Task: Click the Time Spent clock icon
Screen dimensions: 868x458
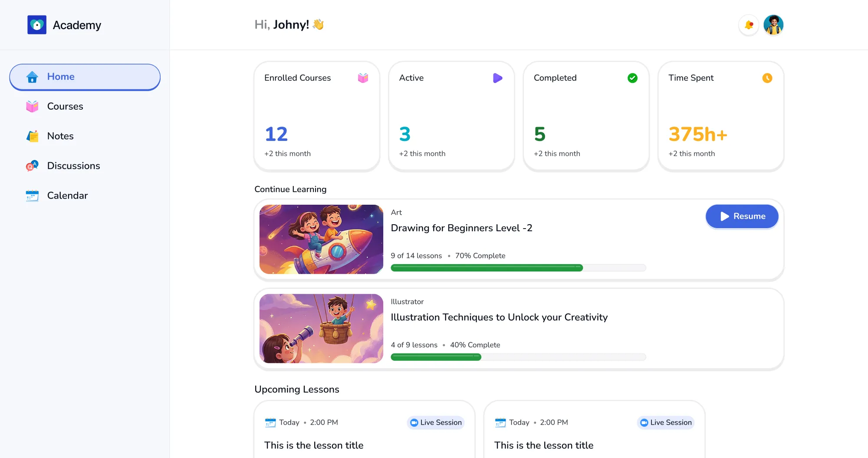Action: [x=767, y=78]
